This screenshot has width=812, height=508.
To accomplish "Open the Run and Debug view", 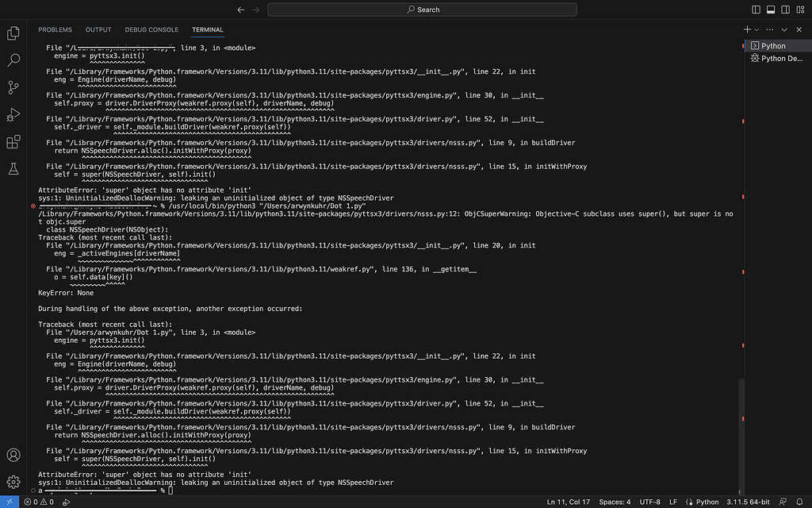I will [x=13, y=113].
